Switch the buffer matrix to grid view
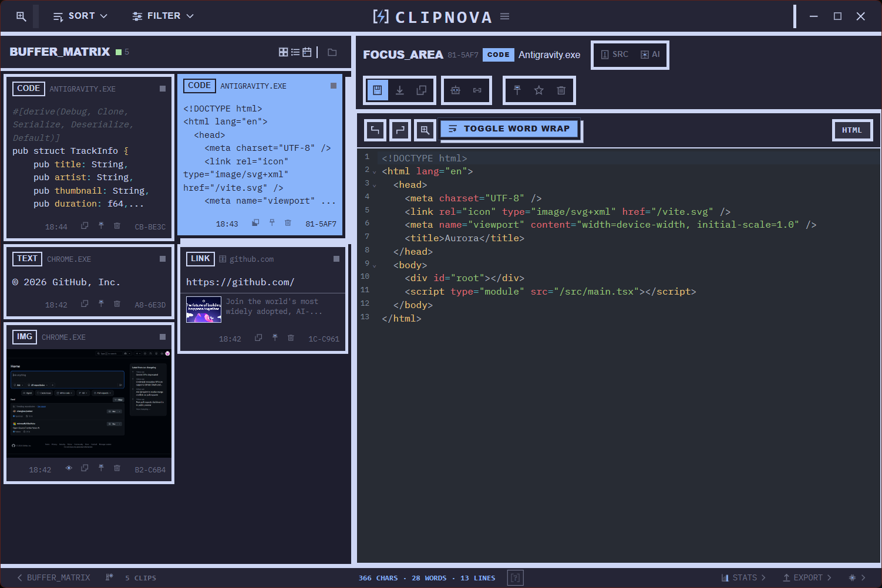Viewport: 882px width, 588px height. [283, 52]
